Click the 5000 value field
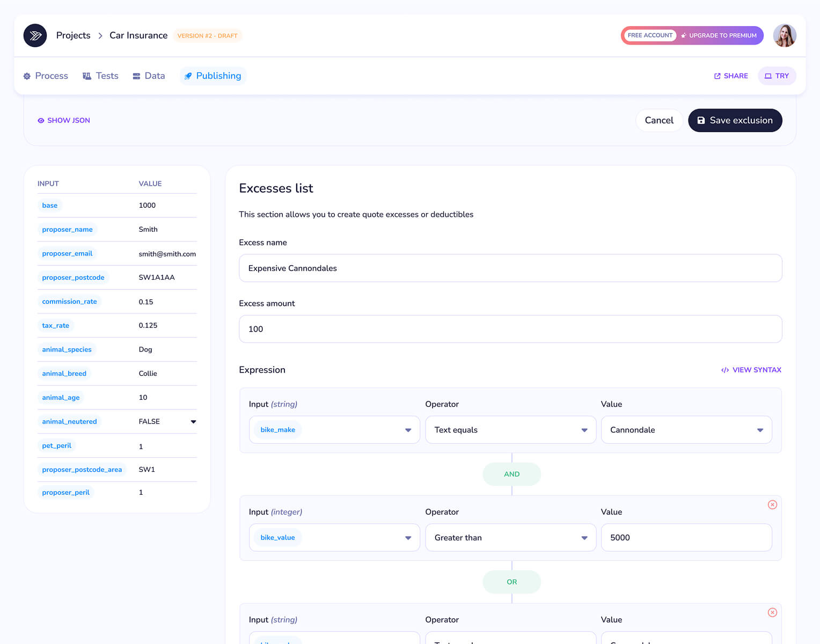 click(x=686, y=538)
